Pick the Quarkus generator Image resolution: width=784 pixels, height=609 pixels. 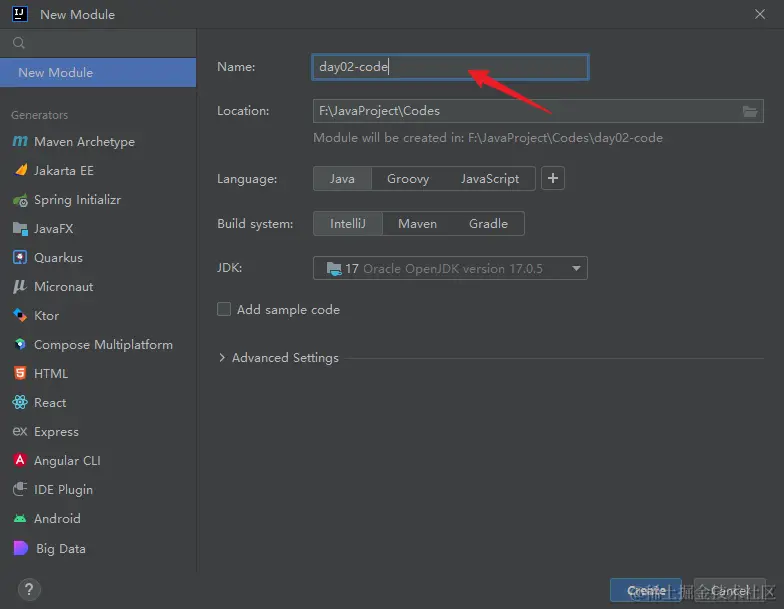pos(48,258)
